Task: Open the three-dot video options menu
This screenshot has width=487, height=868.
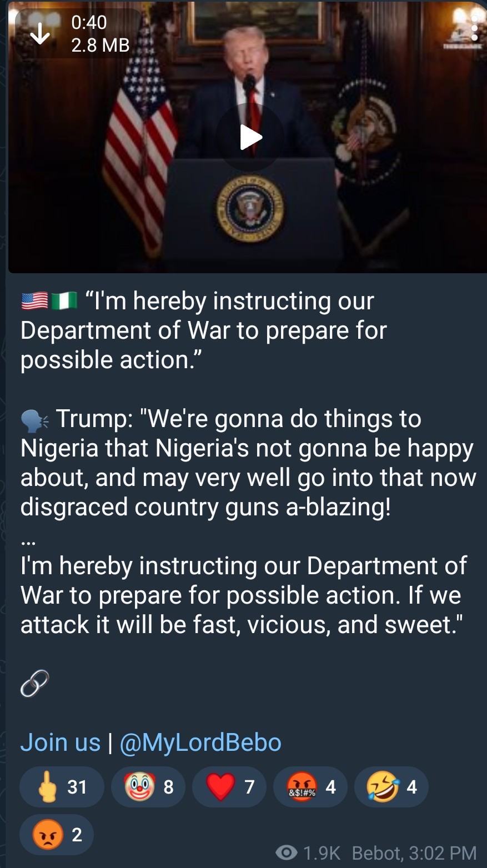Action: [x=474, y=27]
